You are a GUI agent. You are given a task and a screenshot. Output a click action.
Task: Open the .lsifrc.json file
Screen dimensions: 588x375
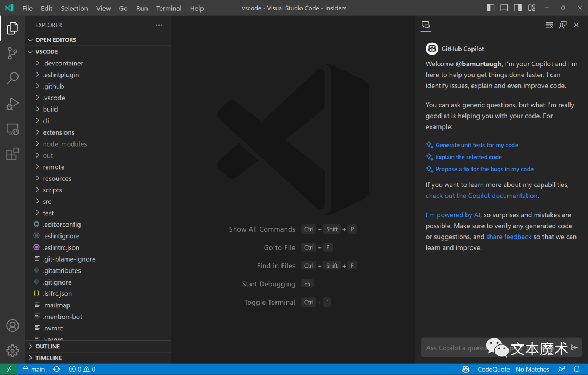(x=98, y=294)
